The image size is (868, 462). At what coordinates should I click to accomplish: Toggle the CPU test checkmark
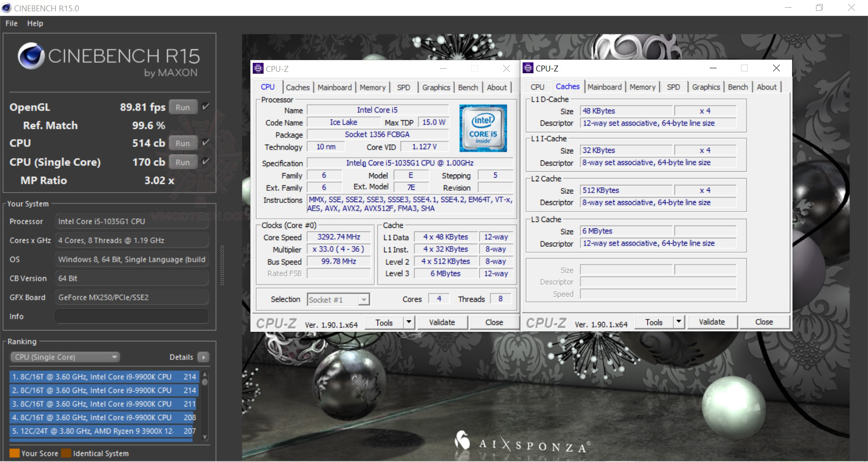pos(206,143)
